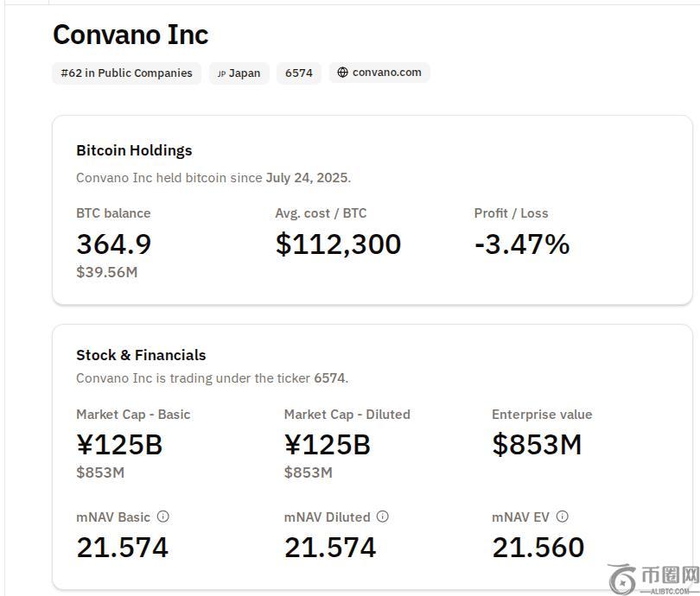This screenshot has width=700, height=596.
Task: Click the globe icon on the website chip
Action: point(343,73)
